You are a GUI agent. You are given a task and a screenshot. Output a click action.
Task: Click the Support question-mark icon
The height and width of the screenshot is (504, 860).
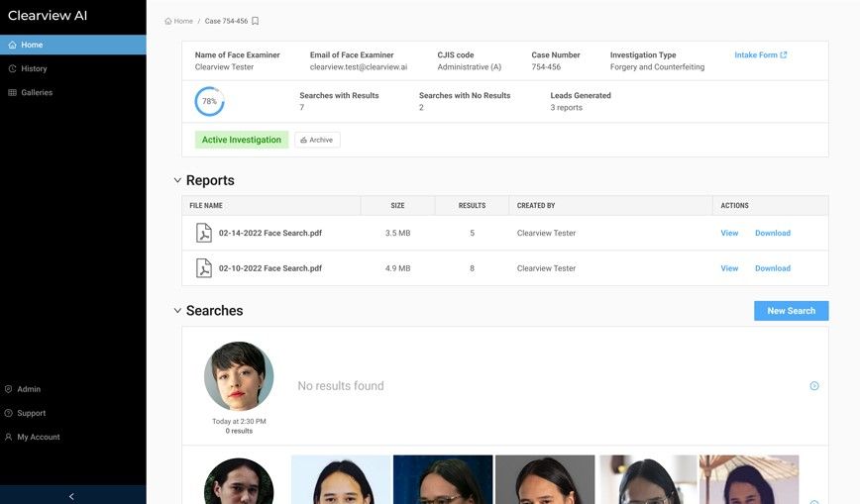(8, 413)
